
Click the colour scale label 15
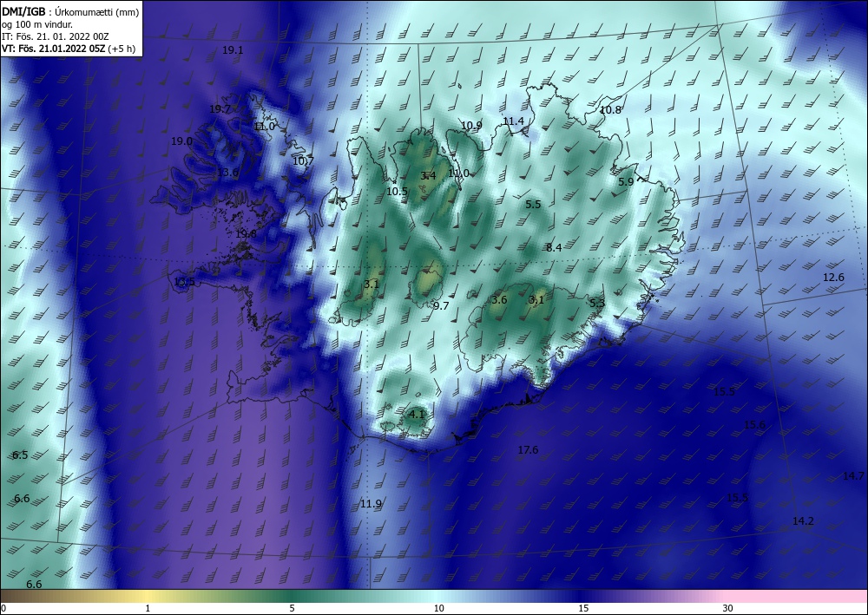click(583, 608)
